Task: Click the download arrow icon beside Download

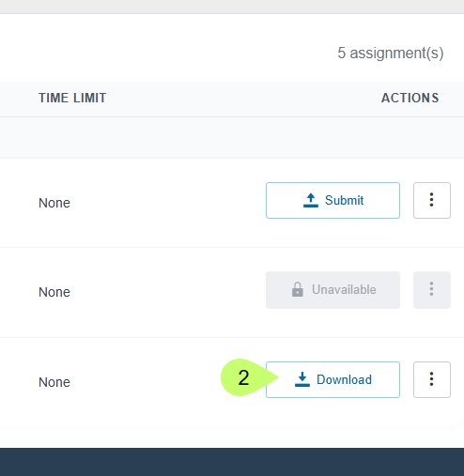Action: click(302, 379)
